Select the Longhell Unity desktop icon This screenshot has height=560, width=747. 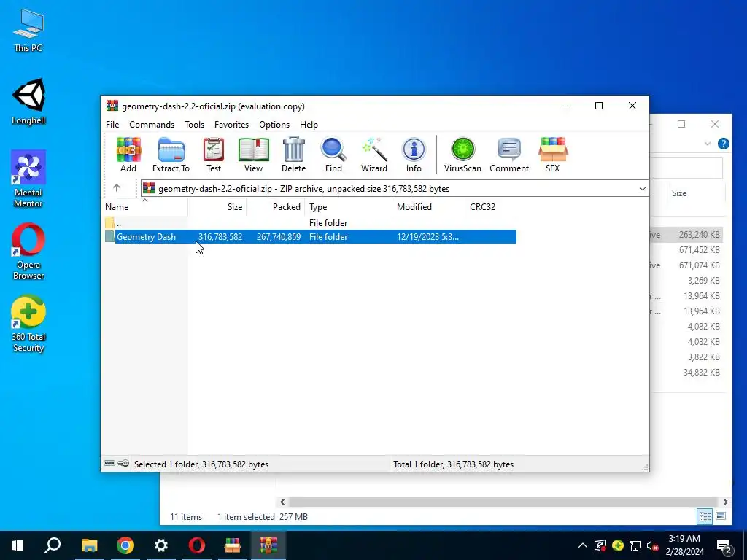28,101
